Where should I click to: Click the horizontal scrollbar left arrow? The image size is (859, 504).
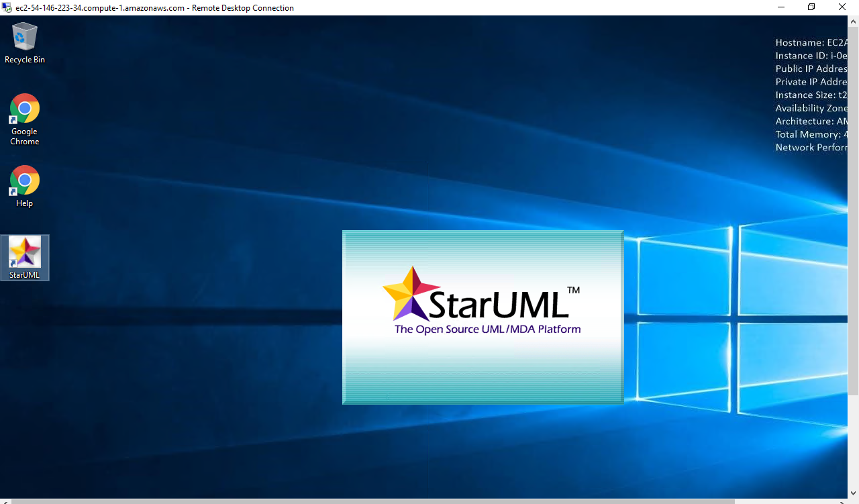click(5, 501)
